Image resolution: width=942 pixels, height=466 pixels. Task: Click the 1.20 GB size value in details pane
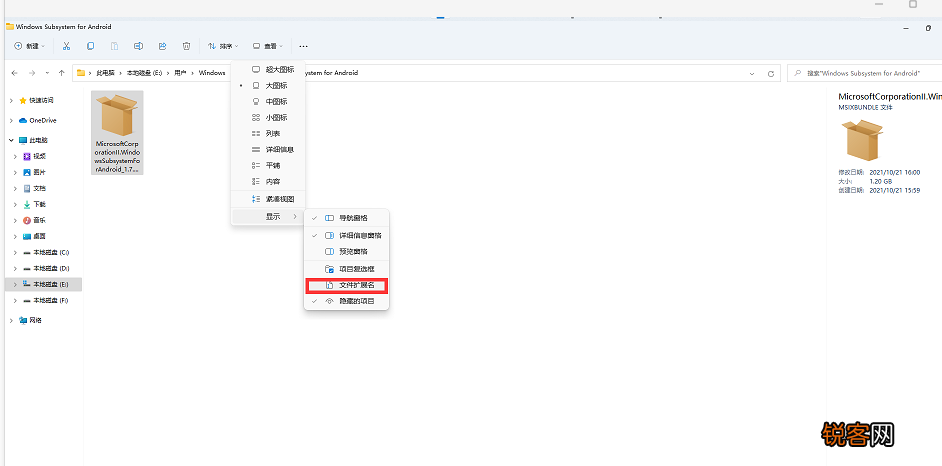(881, 181)
